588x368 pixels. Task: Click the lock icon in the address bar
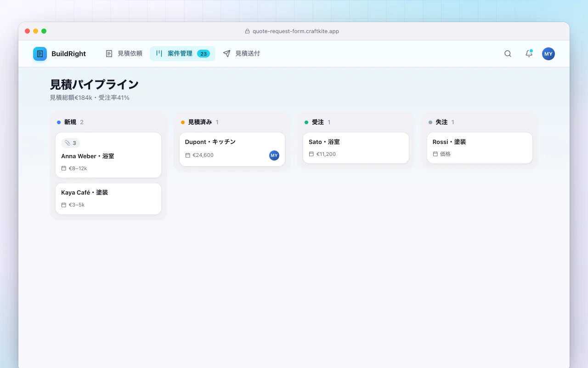click(x=248, y=31)
